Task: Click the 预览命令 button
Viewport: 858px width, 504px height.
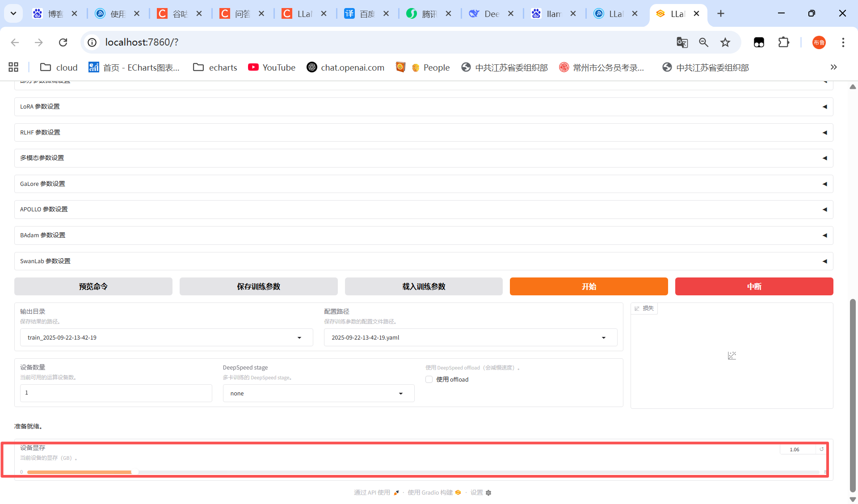Action: coord(93,286)
